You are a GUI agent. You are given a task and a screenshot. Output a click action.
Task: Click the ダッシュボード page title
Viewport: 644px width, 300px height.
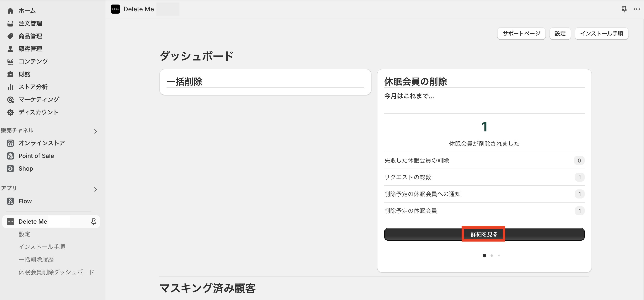pyautogui.click(x=197, y=56)
